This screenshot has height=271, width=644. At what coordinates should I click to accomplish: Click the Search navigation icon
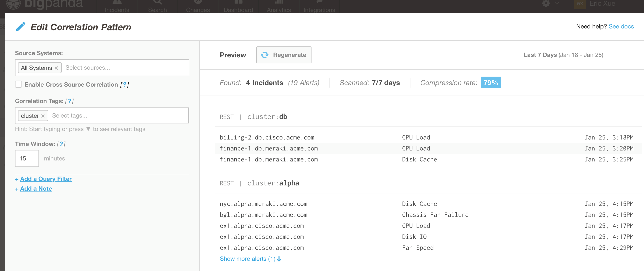pyautogui.click(x=157, y=6)
